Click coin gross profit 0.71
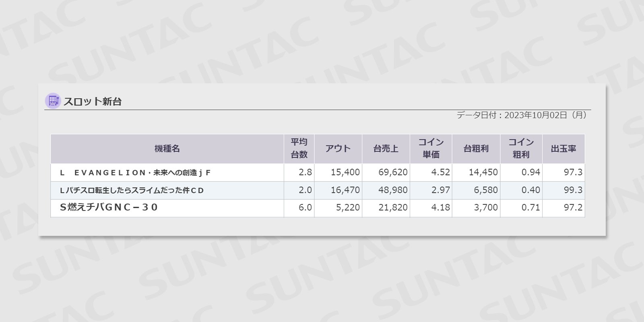The height and width of the screenshot is (322, 644). click(x=531, y=208)
